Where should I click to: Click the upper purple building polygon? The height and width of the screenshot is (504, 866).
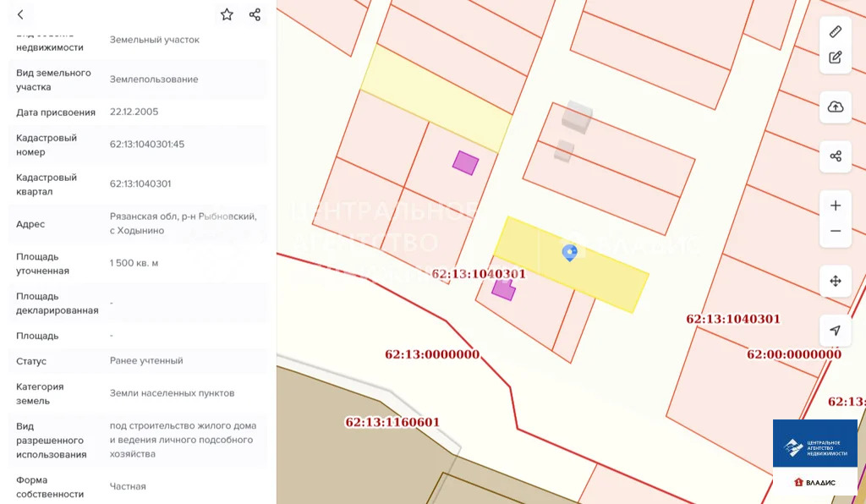466,163
